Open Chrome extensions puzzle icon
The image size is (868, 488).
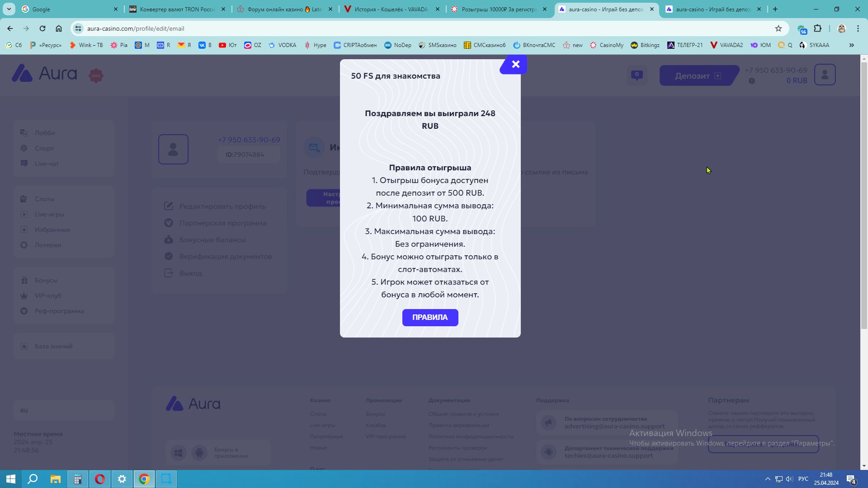coord(817,28)
